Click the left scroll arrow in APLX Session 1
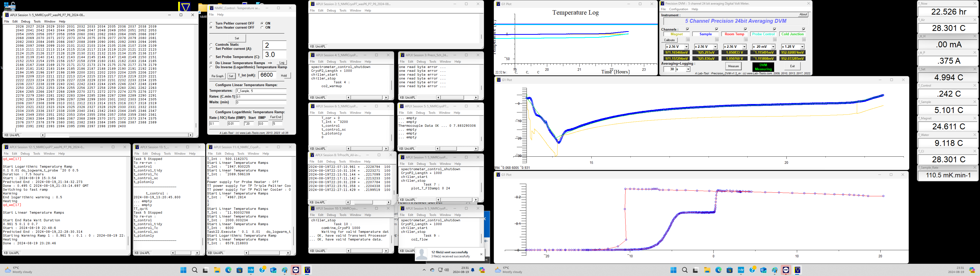 42,135
